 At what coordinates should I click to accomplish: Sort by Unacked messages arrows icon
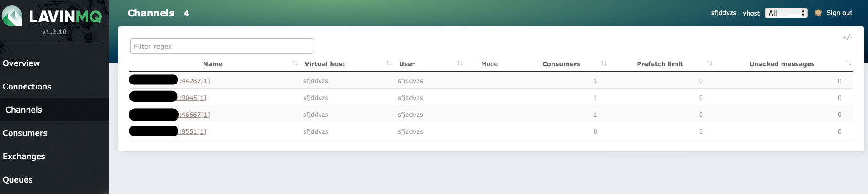click(x=848, y=63)
